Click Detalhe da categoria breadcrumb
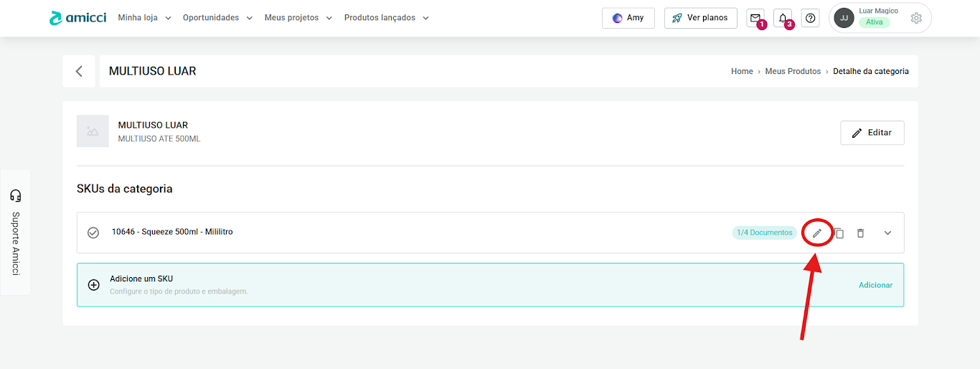Viewport: 980px width, 369px height. tap(871, 71)
